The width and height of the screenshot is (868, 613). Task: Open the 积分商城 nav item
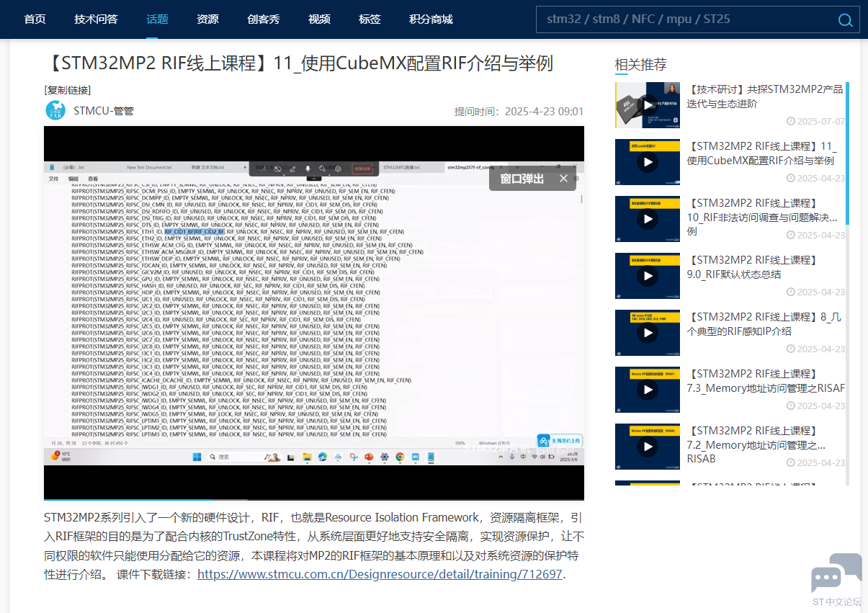(431, 19)
